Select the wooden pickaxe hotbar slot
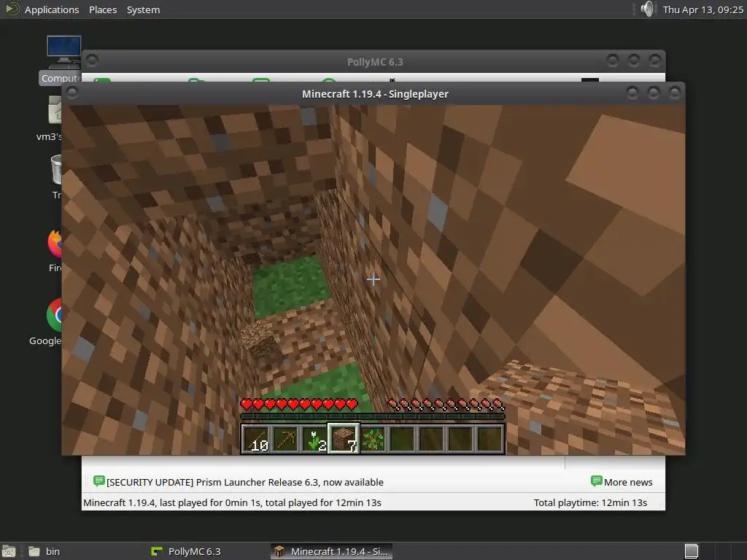The width and height of the screenshot is (747, 560). click(x=285, y=438)
